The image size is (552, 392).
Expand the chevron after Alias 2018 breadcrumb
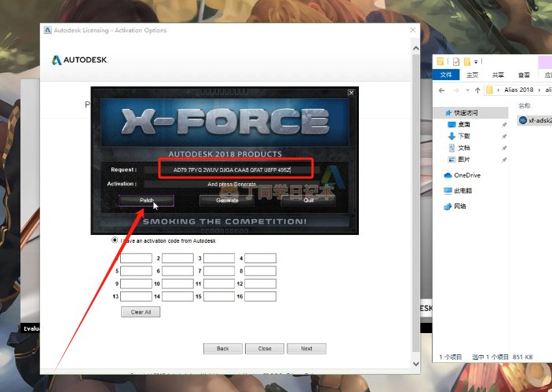pyautogui.click(x=539, y=90)
